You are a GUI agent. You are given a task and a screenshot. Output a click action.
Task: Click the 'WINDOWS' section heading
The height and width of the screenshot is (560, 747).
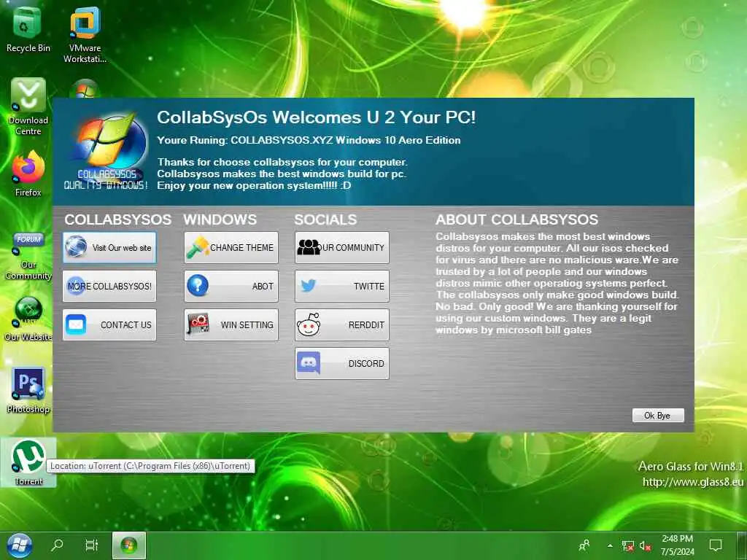coord(220,219)
